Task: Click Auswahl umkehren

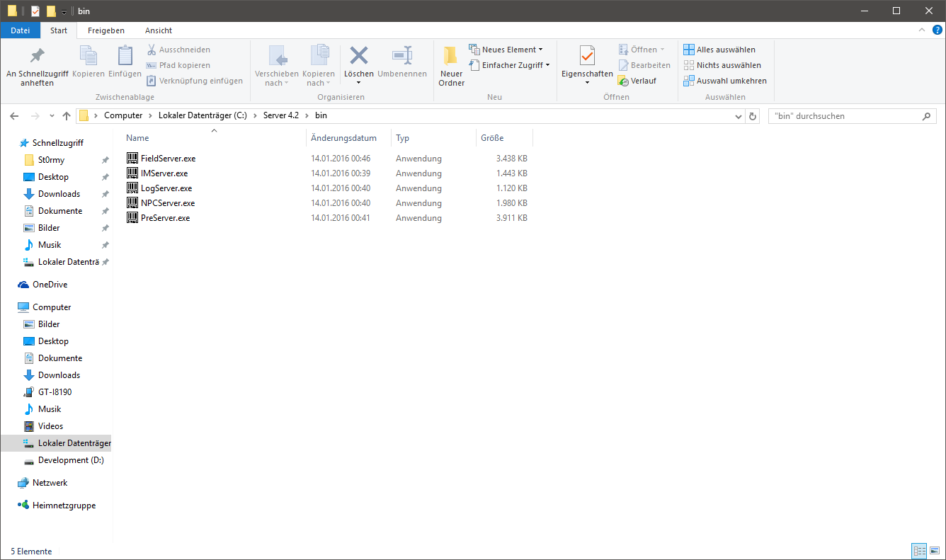Action: pyautogui.click(x=725, y=81)
